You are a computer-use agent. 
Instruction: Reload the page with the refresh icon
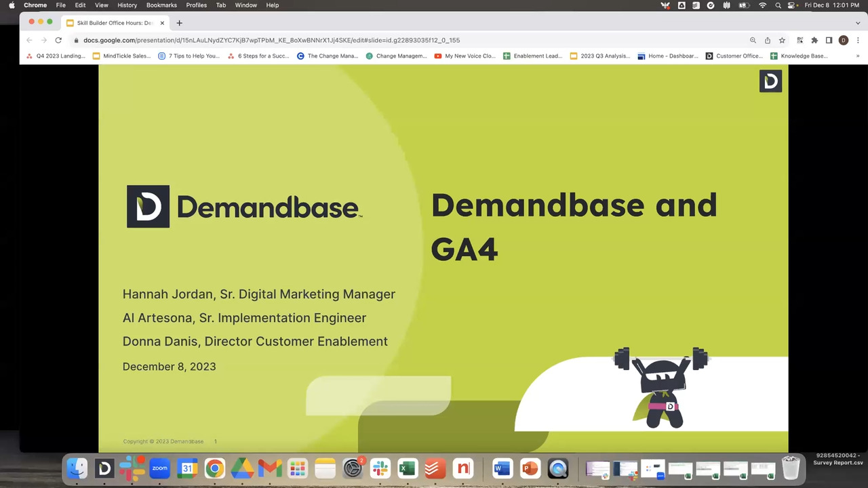point(58,40)
